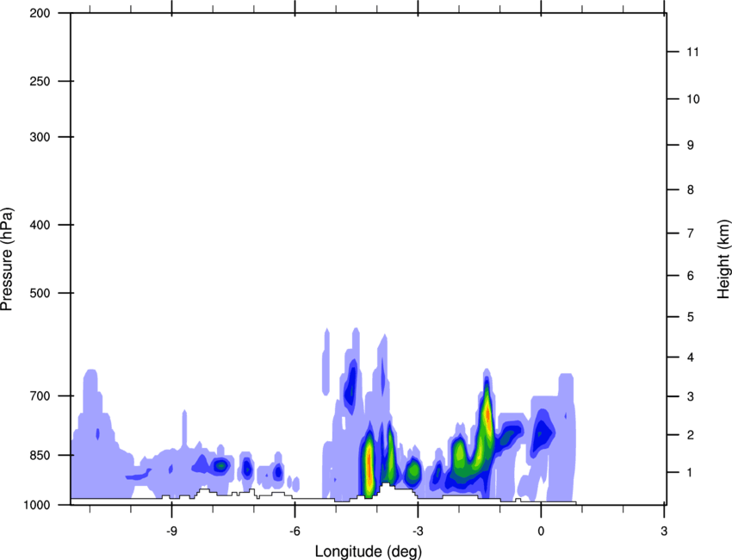Click the 11 km height label
Viewport: 732px width, 560px height.
[x=693, y=52]
